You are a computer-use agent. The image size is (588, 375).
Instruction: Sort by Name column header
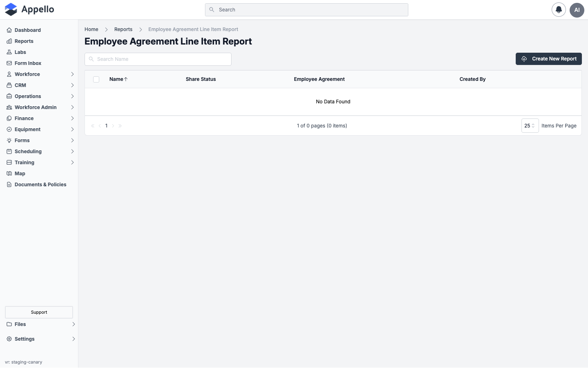point(118,79)
